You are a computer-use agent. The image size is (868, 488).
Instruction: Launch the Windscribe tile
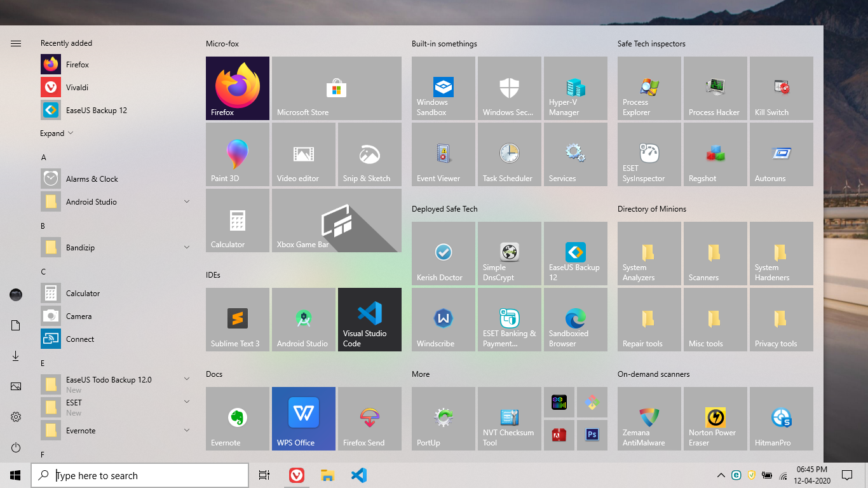coord(444,320)
